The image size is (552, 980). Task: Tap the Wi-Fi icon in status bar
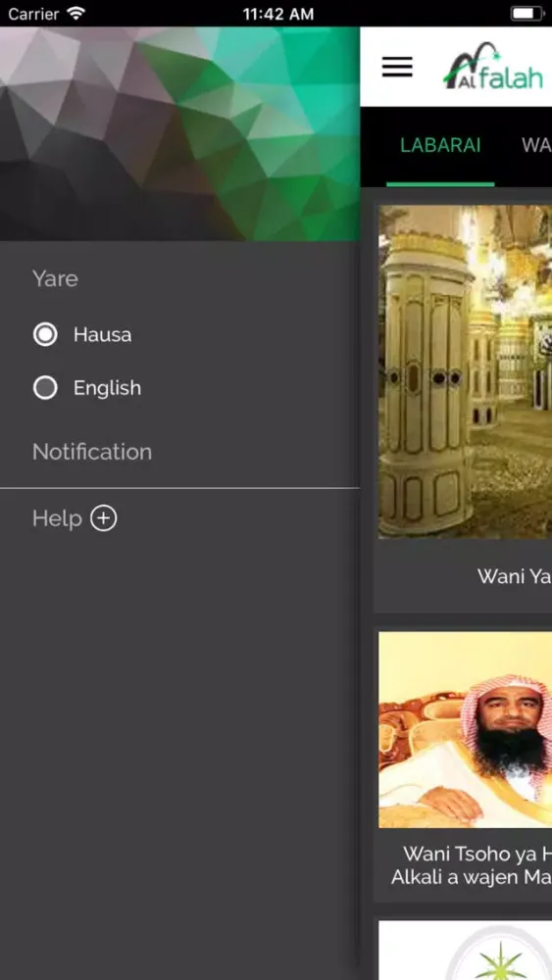[x=75, y=13]
